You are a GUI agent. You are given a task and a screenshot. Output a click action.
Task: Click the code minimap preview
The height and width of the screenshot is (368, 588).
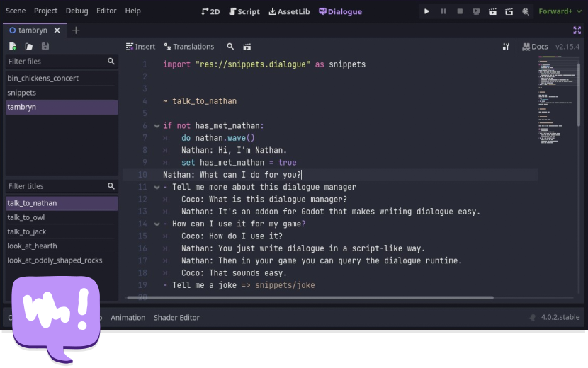coord(557,100)
